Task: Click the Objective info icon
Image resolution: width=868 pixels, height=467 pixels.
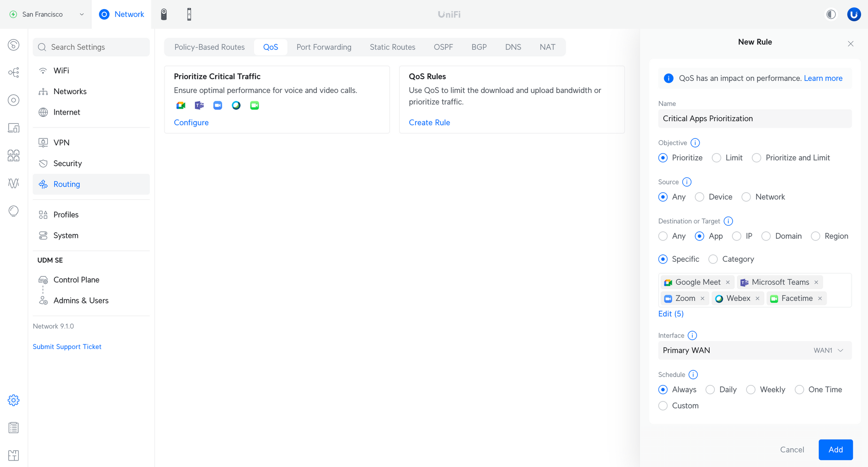Action: pyautogui.click(x=695, y=143)
